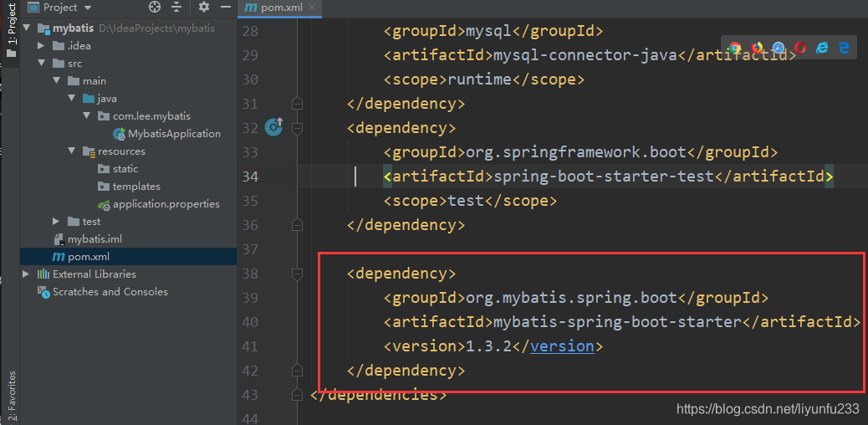
Task: Collapse the java folder arrow
Action: coord(71,99)
